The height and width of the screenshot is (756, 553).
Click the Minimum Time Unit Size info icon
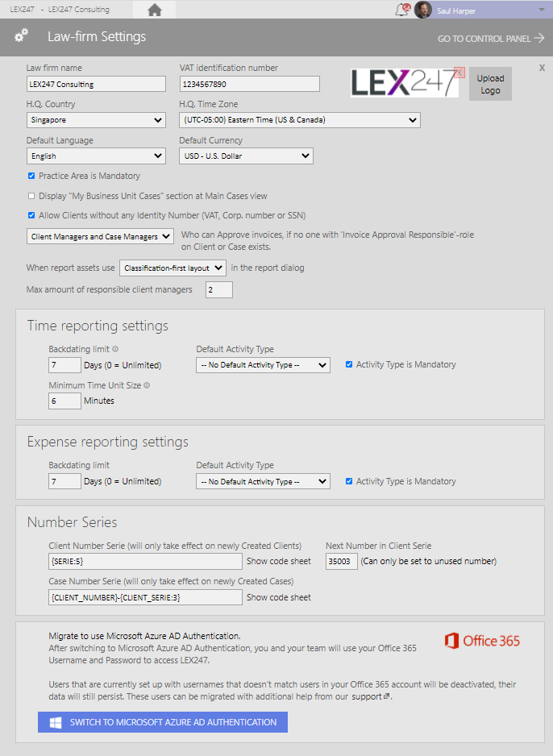pyautogui.click(x=147, y=385)
